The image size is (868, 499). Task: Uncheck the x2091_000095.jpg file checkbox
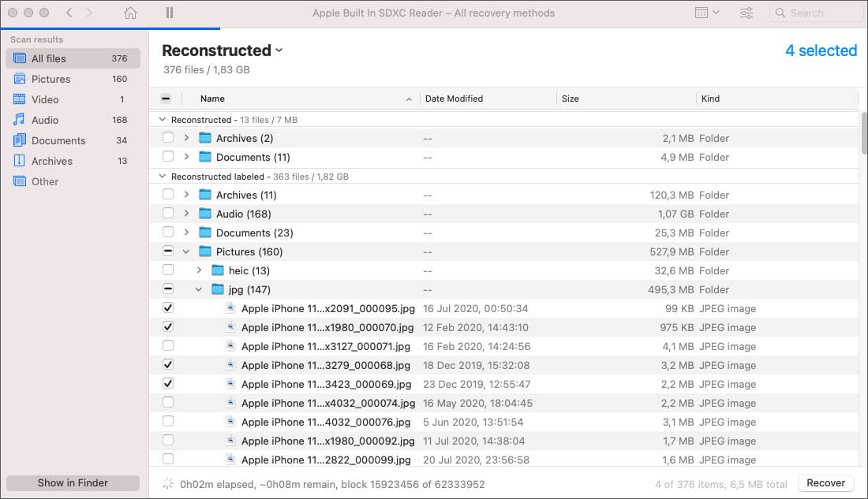coord(168,308)
